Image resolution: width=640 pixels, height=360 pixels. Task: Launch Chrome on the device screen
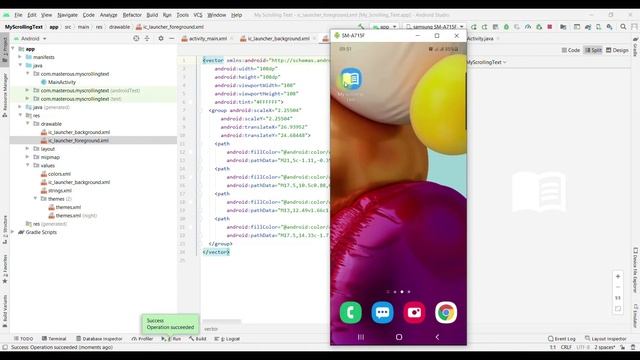click(x=446, y=313)
